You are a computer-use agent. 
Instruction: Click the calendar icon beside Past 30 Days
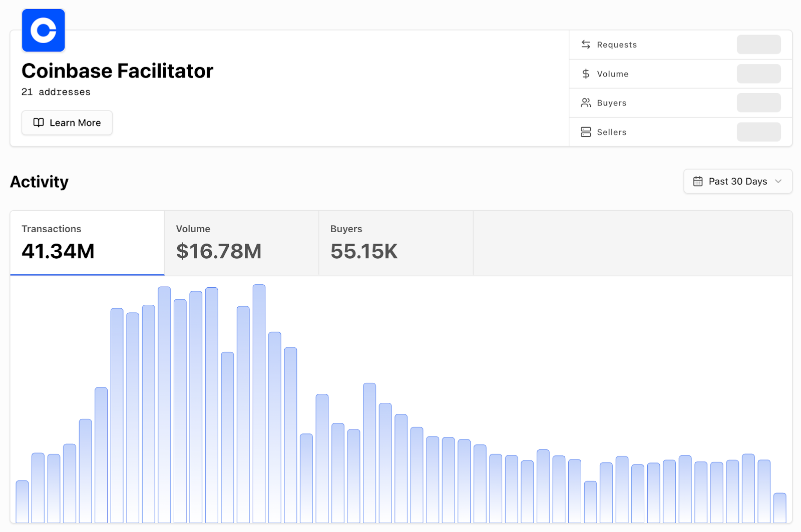[698, 182]
